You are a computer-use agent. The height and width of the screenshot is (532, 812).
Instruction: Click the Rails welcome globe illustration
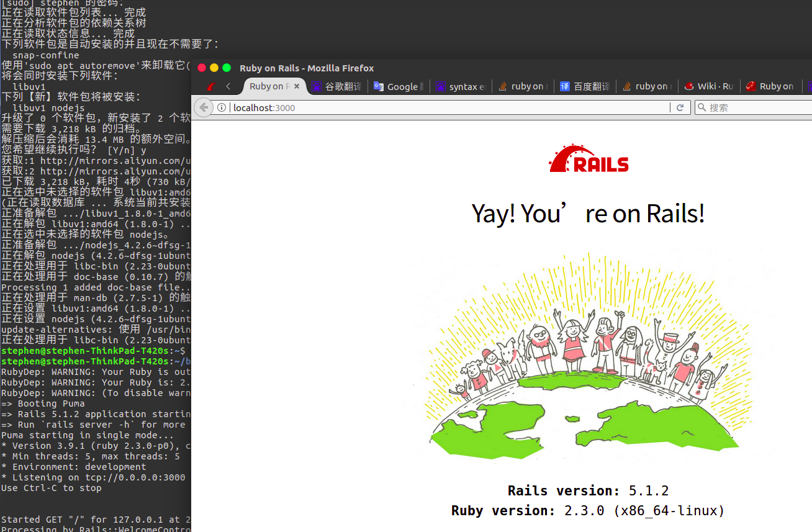coord(589,357)
